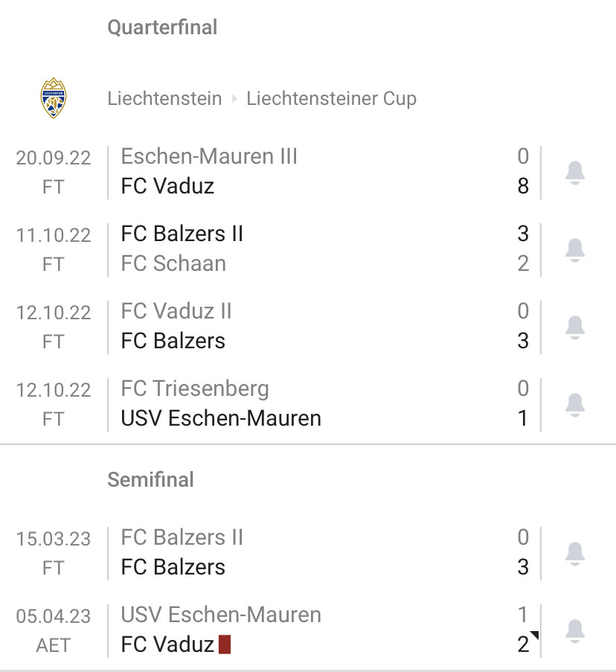This screenshot has width=616, height=672.
Task: Open FC Triesenberg vs USV Eschen-Mauren match
Action: coord(308,403)
